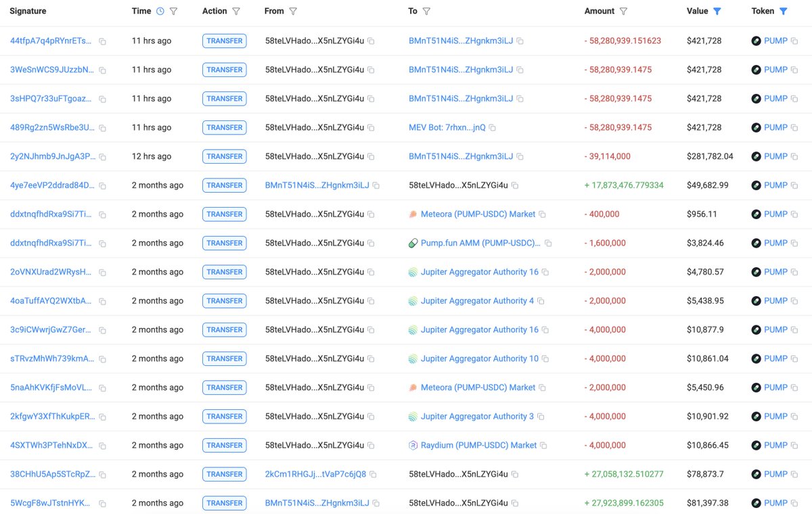Copy signature 44tfpA7q4pRYnrETs
Screen dimensions: 812x514
[x=102, y=41]
